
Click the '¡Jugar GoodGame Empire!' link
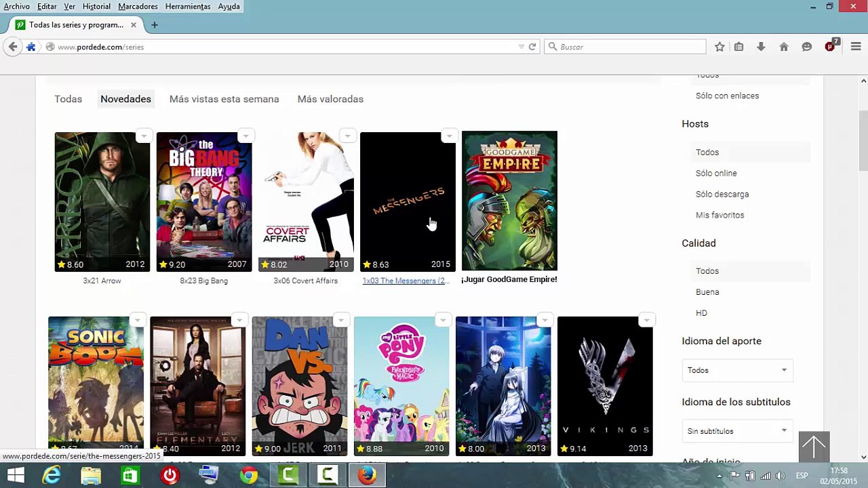click(x=509, y=279)
